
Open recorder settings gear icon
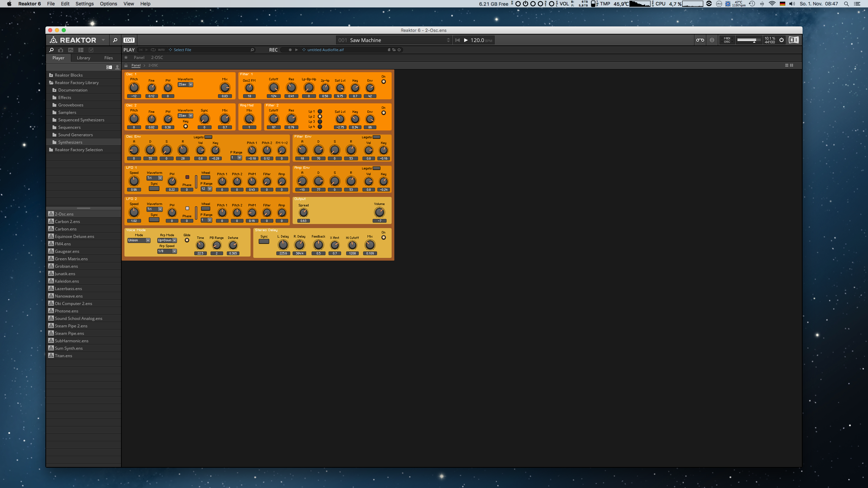pyautogui.click(x=399, y=50)
